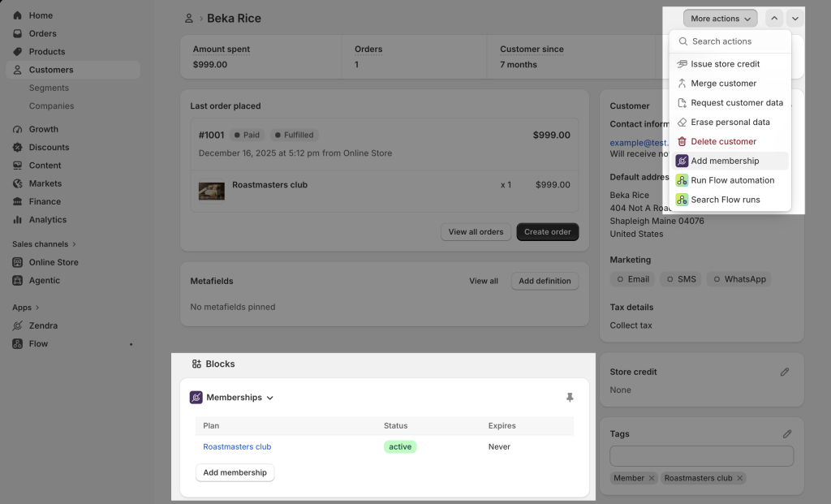Open the Agentic sales channel
Viewport: 831px width, 504px height.
coord(45,280)
